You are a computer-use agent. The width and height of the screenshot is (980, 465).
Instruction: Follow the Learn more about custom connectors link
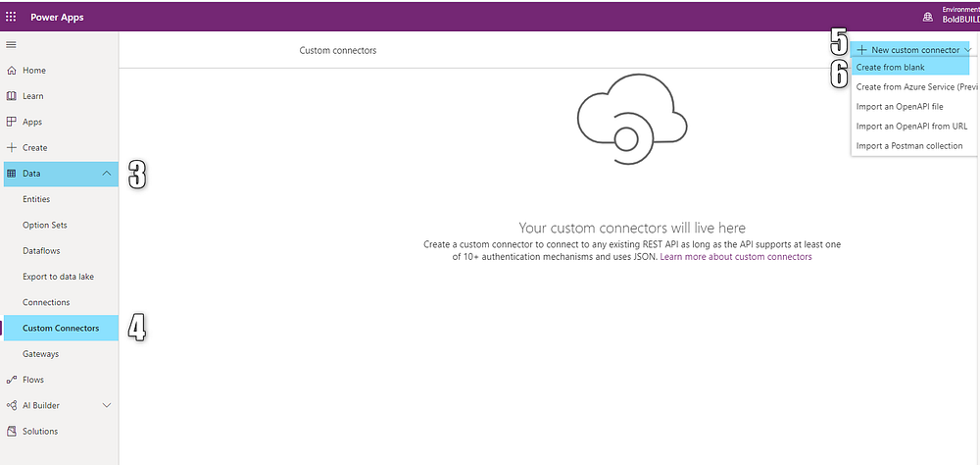[736, 257]
